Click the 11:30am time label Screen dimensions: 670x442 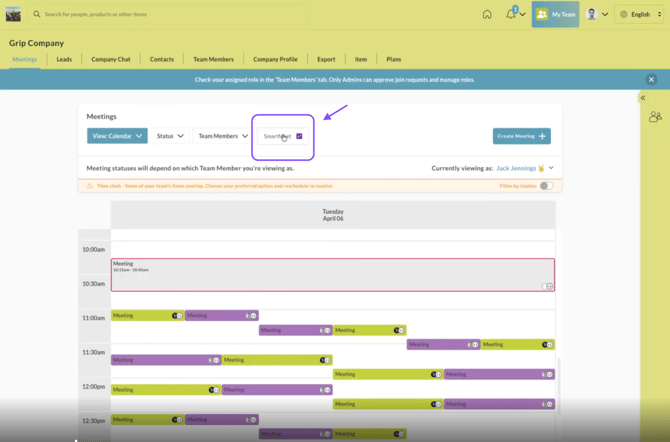pos(94,353)
